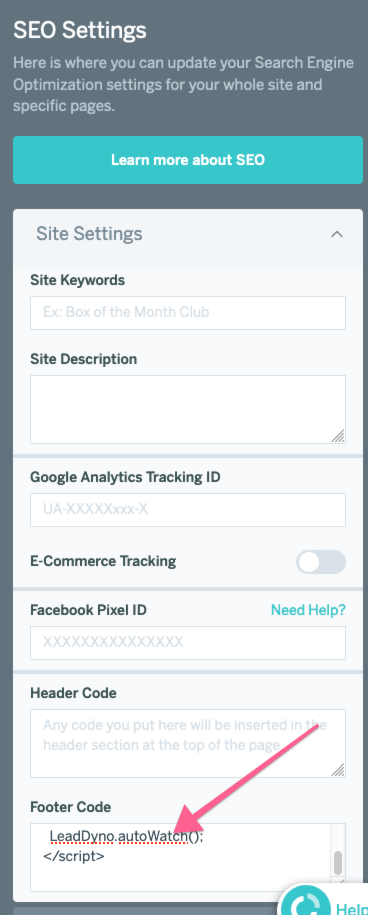The height and width of the screenshot is (915, 368).
Task: Click the Site Settings section title
Action: coord(89,234)
